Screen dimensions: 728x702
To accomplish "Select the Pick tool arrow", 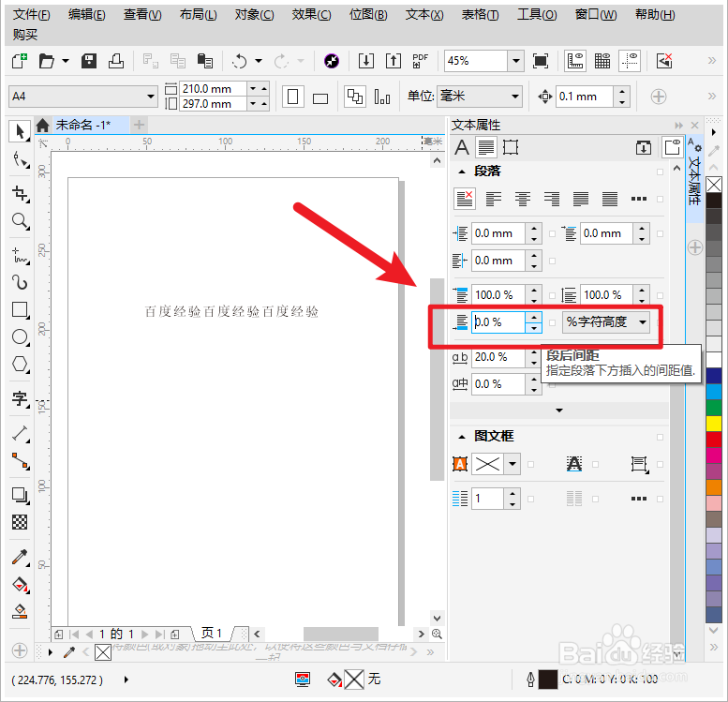I will click(x=20, y=131).
